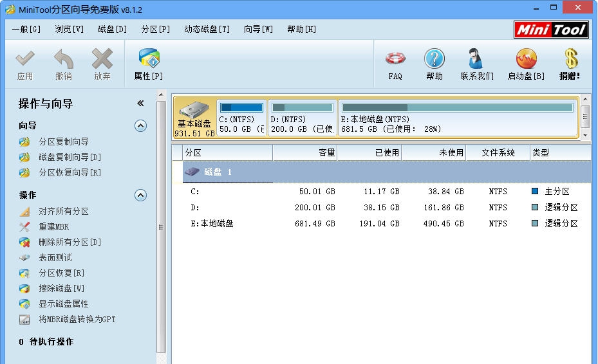Open the 分区[P] menu
This screenshot has height=364, width=598.
point(156,30)
